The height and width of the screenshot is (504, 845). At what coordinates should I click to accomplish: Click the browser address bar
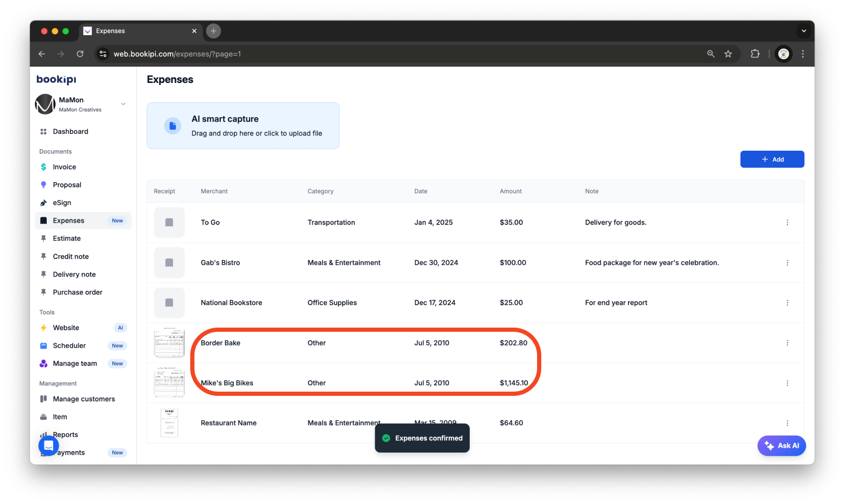pos(178,54)
